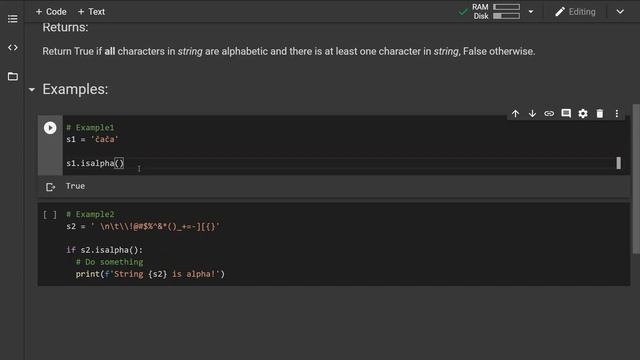Click the '# Example2' comment line
The image size is (640, 360).
tap(90, 214)
